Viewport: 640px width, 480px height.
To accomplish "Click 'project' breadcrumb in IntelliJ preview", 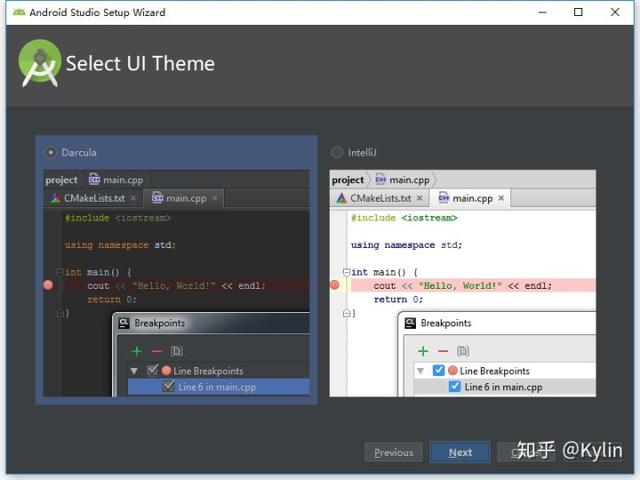I will (x=348, y=180).
